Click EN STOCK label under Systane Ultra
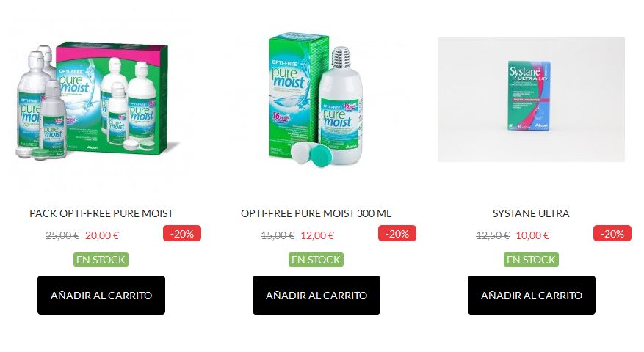The image size is (644, 352). point(531,260)
